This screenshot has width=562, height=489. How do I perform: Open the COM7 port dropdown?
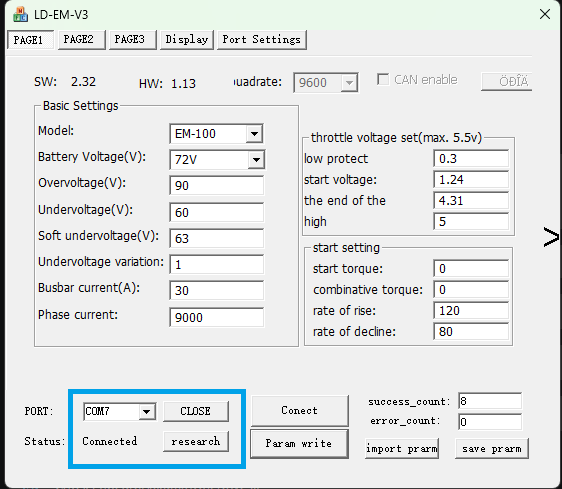click(x=147, y=411)
